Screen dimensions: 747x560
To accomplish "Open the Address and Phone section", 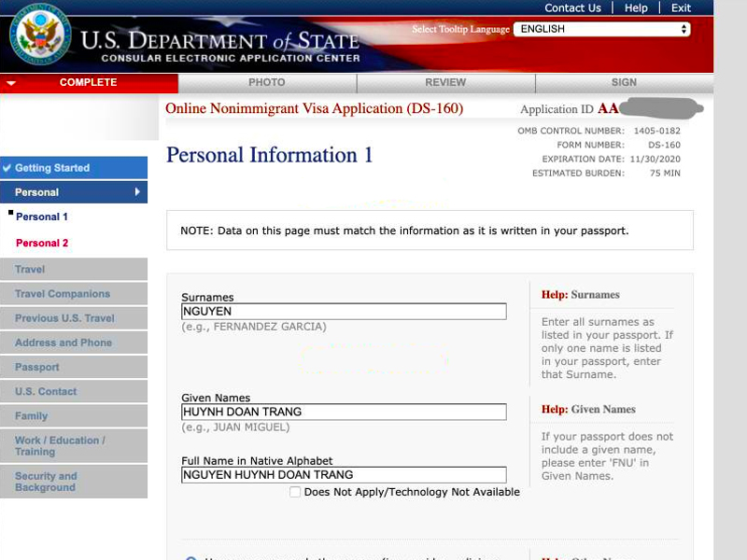I will tap(74, 343).
